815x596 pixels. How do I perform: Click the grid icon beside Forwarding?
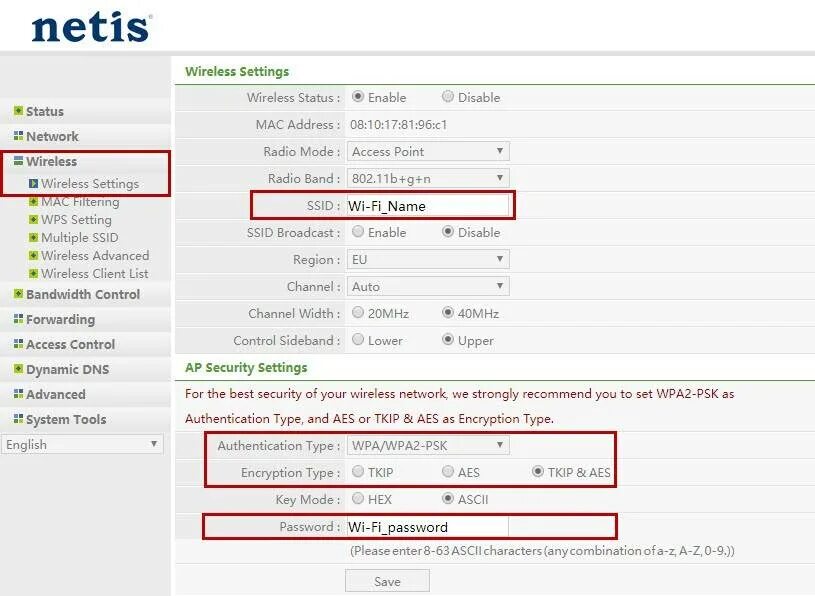click(18, 319)
